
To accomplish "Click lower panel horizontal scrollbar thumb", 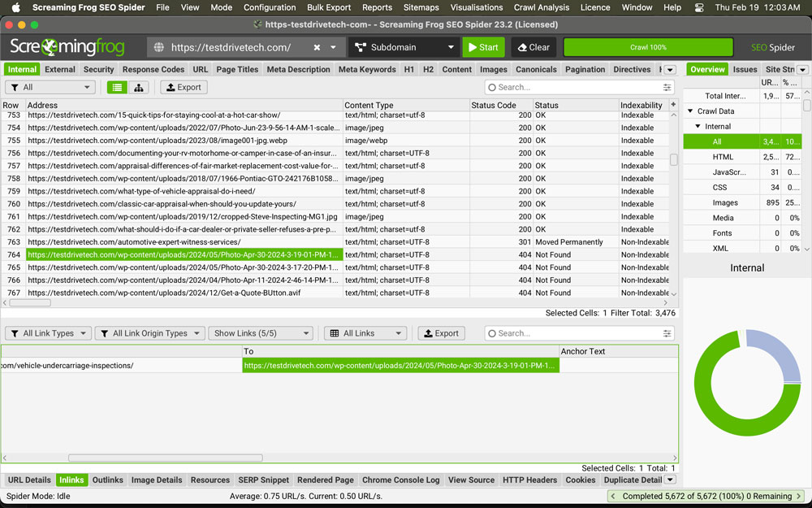I will (165, 458).
